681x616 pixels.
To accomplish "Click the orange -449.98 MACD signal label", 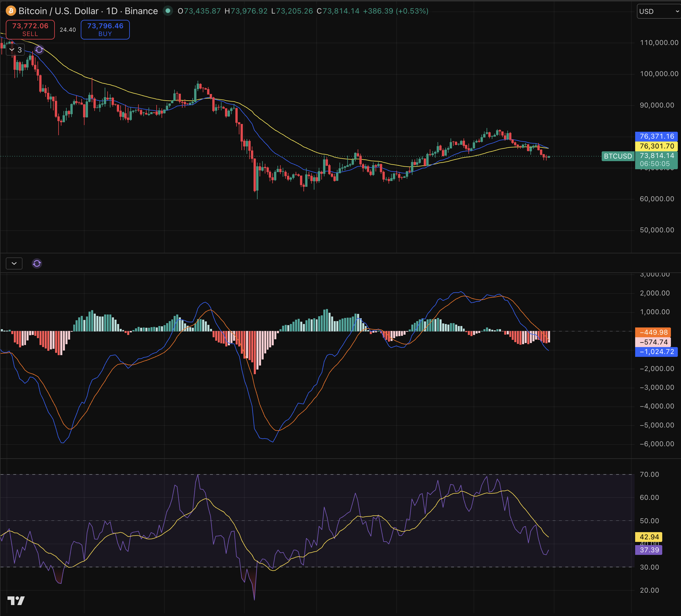I will 653,332.
